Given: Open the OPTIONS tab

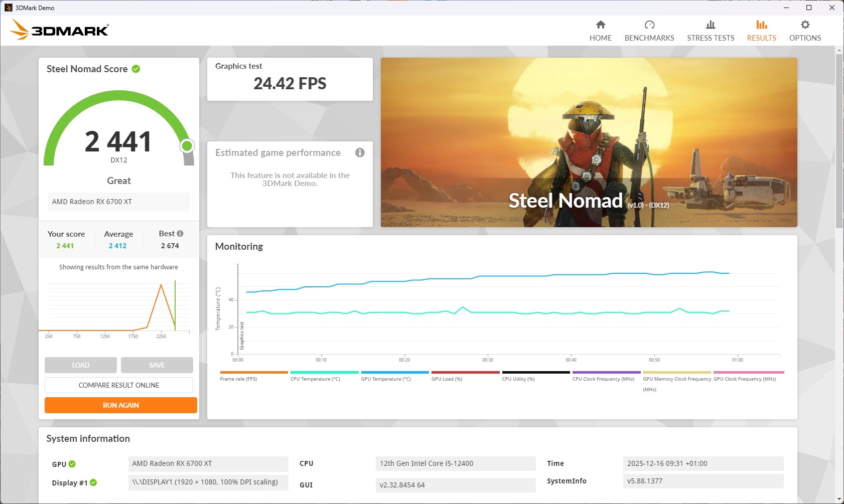Looking at the screenshot, I should point(805,31).
